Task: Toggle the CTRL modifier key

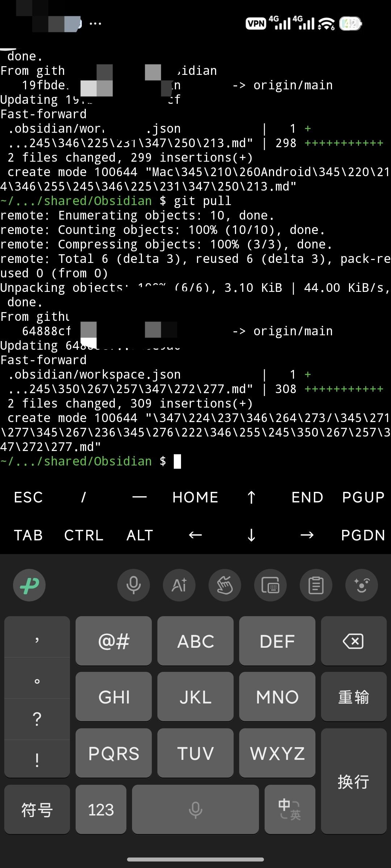Action: (84, 535)
